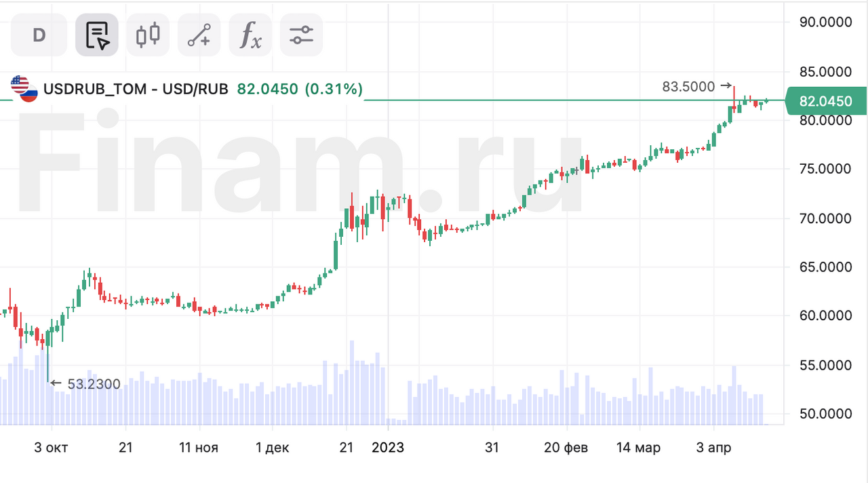Click the "3 апр" date label

(713, 448)
